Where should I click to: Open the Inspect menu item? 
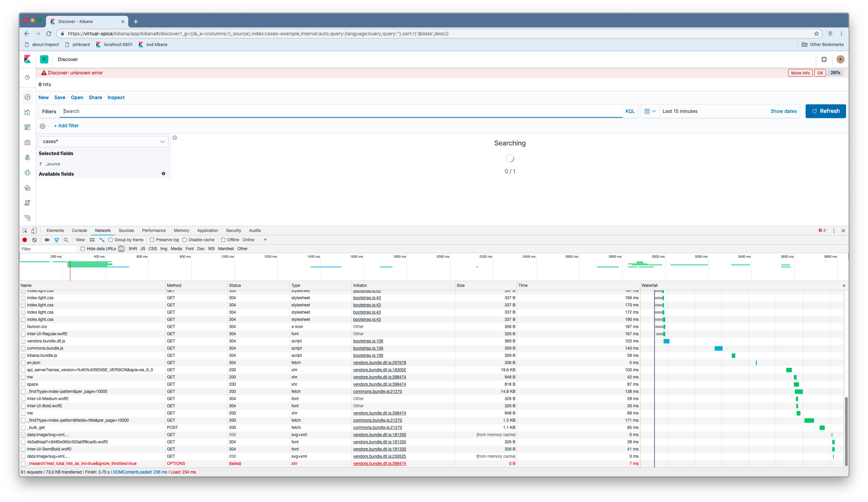pos(116,97)
